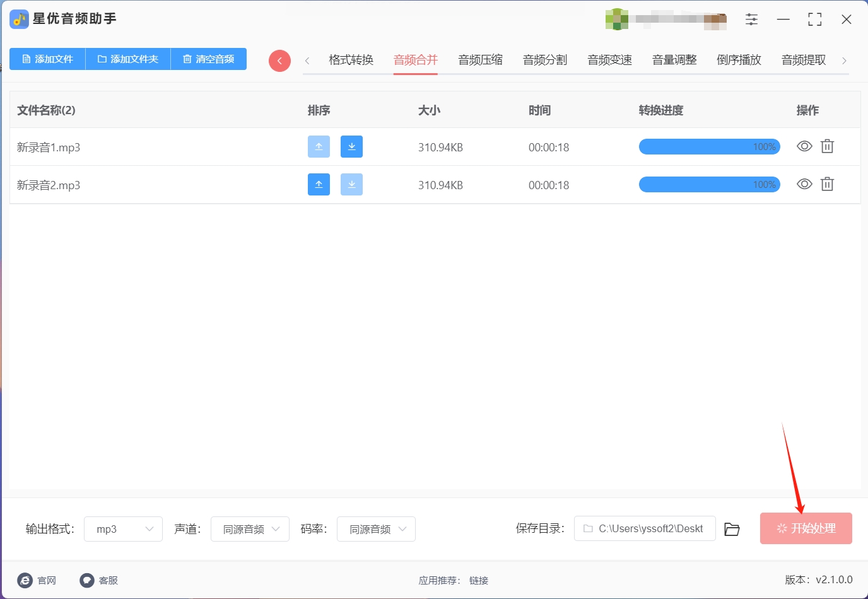Click version text v2.1.0.0

click(x=834, y=579)
